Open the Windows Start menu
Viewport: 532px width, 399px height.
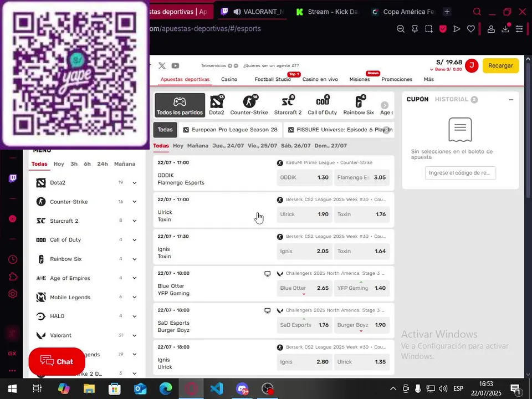13,388
